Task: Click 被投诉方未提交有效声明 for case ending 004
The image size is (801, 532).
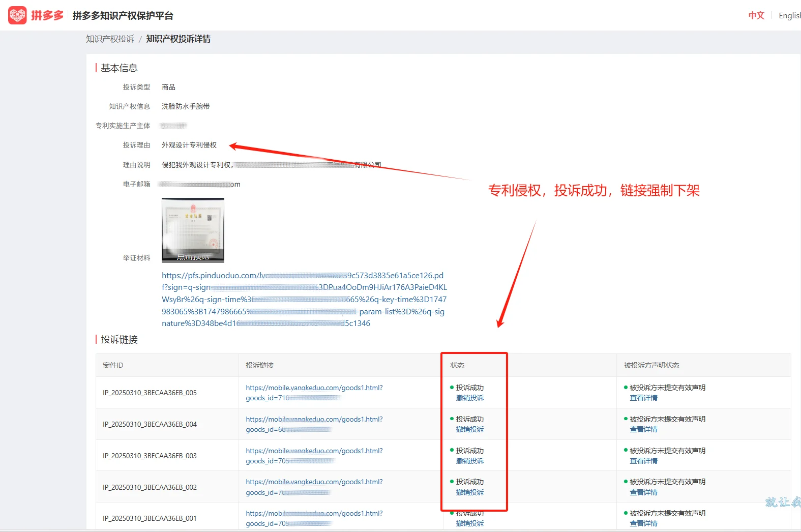Action: coord(668,419)
